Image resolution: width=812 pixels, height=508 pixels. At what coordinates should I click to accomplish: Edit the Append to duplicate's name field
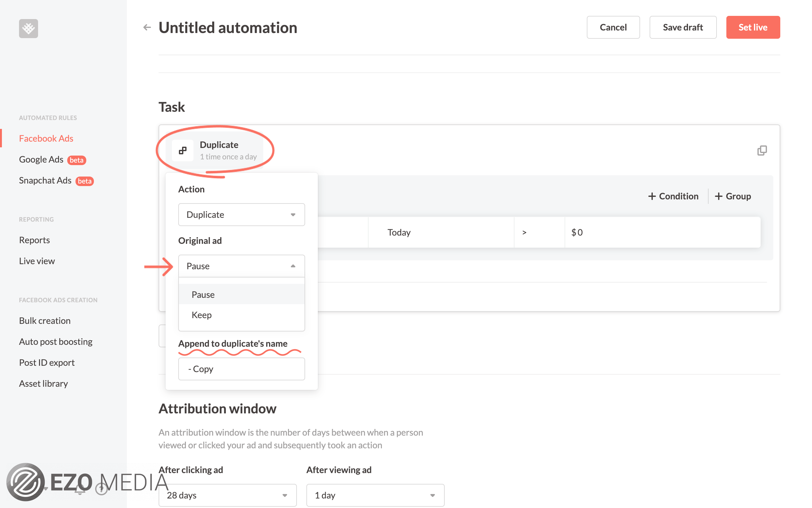coord(241,369)
